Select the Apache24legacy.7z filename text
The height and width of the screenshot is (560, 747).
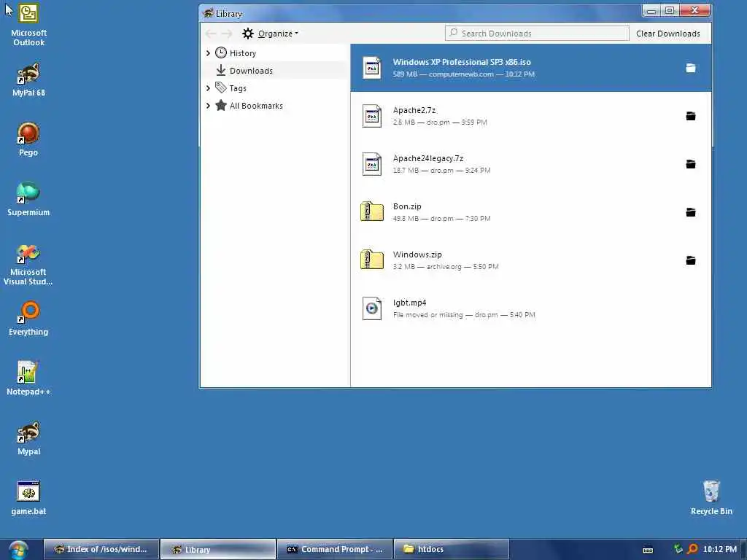(x=427, y=158)
